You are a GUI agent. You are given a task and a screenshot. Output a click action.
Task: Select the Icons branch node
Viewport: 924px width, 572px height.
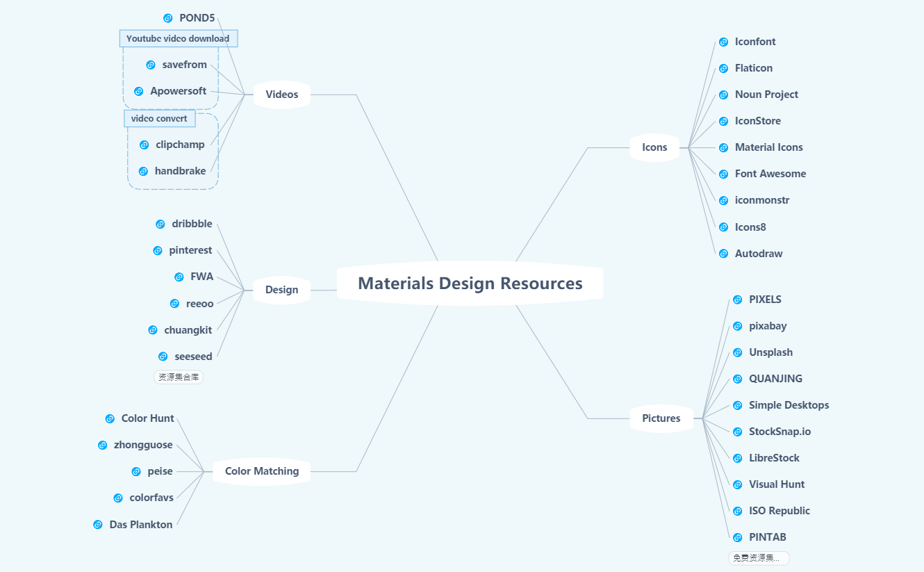click(x=654, y=147)
